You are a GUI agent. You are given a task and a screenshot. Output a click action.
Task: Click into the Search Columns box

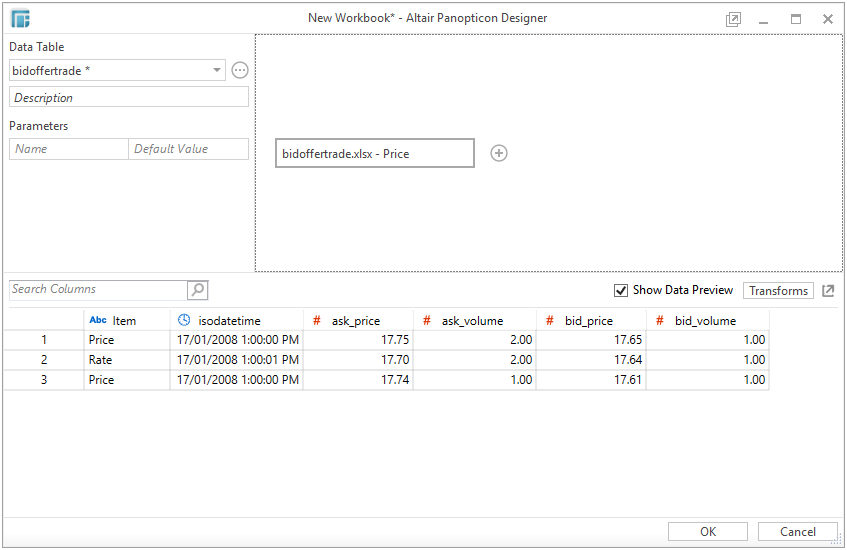coord(98,290)
